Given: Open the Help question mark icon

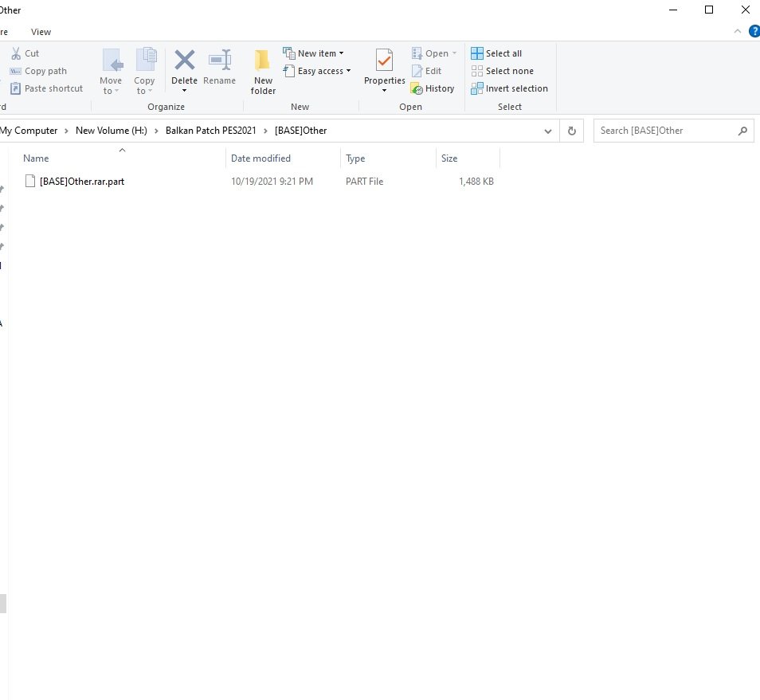Looking at the screenshot, I should (x=754, y=32).
